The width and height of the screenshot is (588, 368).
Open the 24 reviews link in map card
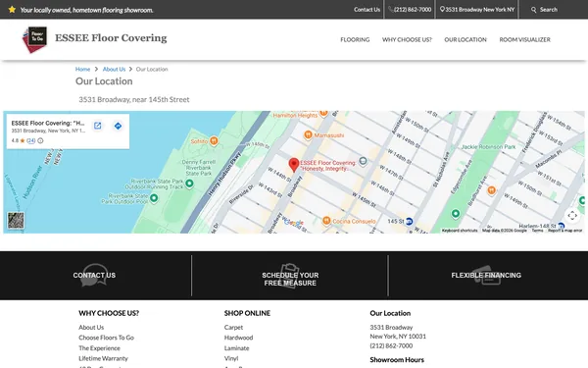pyautogui.click(x=30, y=140)
